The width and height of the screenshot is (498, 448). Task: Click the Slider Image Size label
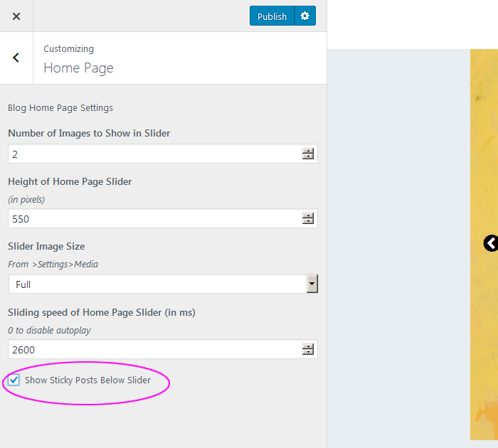(46, 246)
